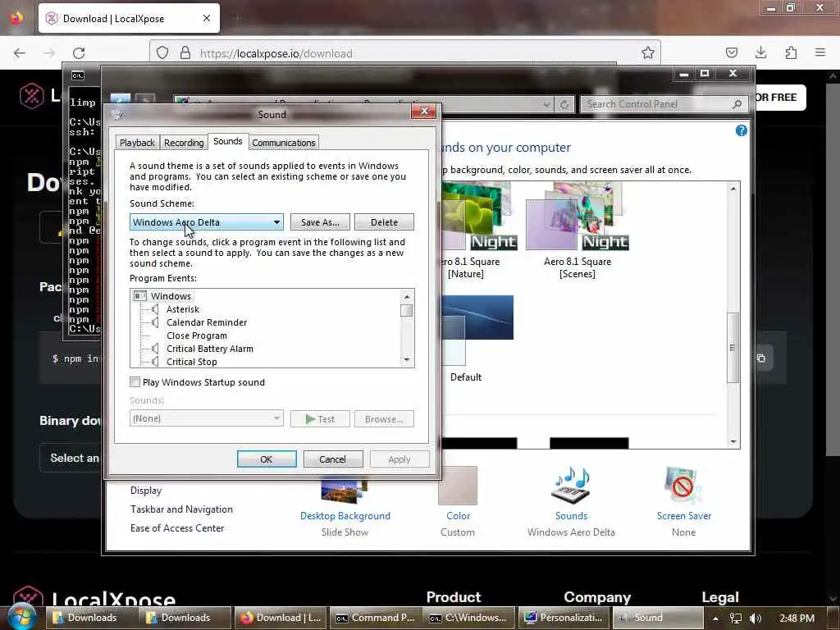
Task: Open Control Panel address history dropdown arrow
Action: point(546,104)
